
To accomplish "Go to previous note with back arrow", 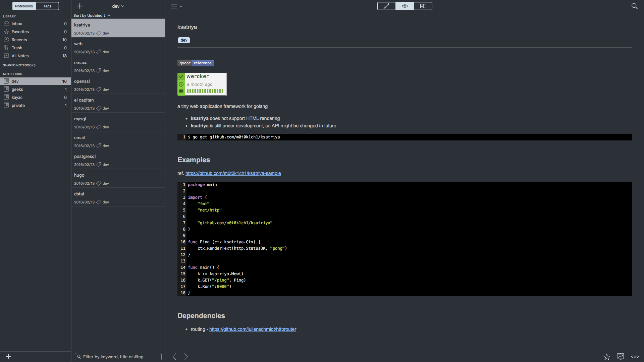I will (x=174, y=357).
